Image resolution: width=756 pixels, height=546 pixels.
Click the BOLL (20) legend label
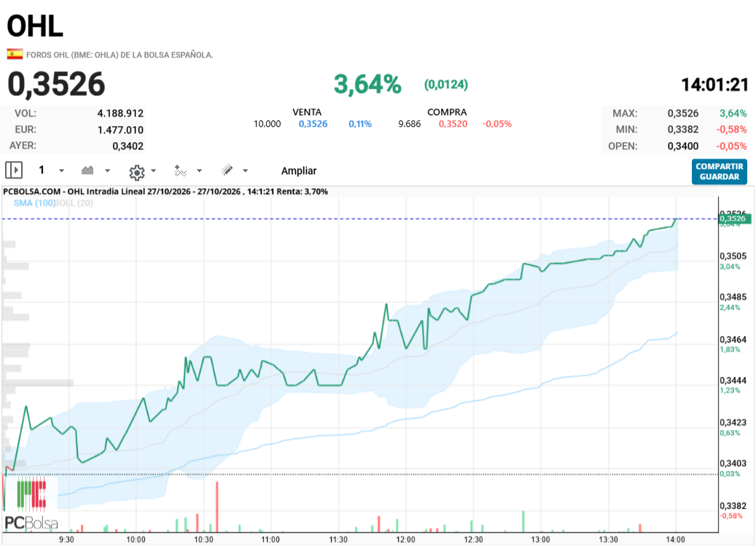74,203
